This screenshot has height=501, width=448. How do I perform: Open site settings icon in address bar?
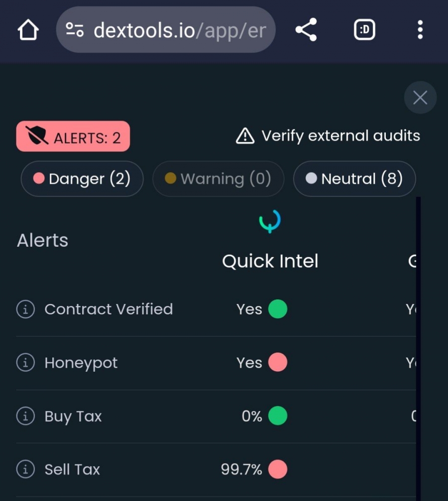pyautogui.click(x=75, y=30)
